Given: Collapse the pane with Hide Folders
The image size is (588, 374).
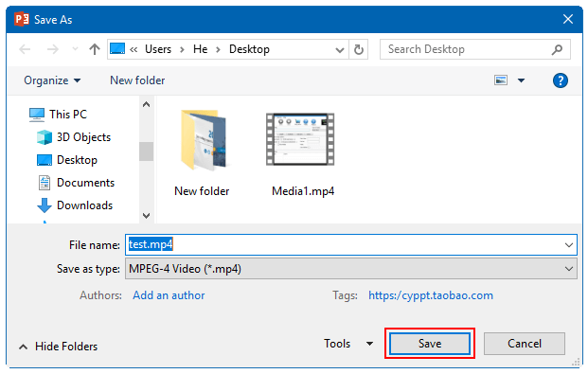Looking at the screenshot, I should (x=58, y=347).
